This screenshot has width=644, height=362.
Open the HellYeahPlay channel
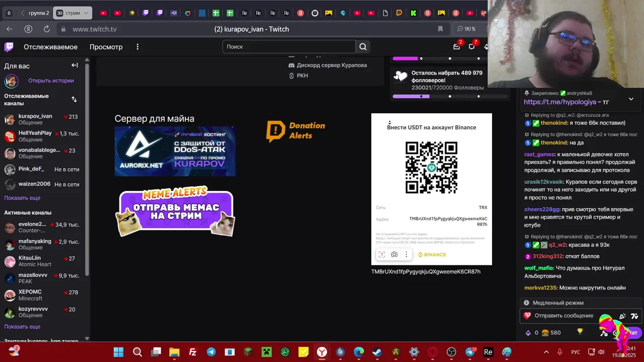[x=42, y=136]
